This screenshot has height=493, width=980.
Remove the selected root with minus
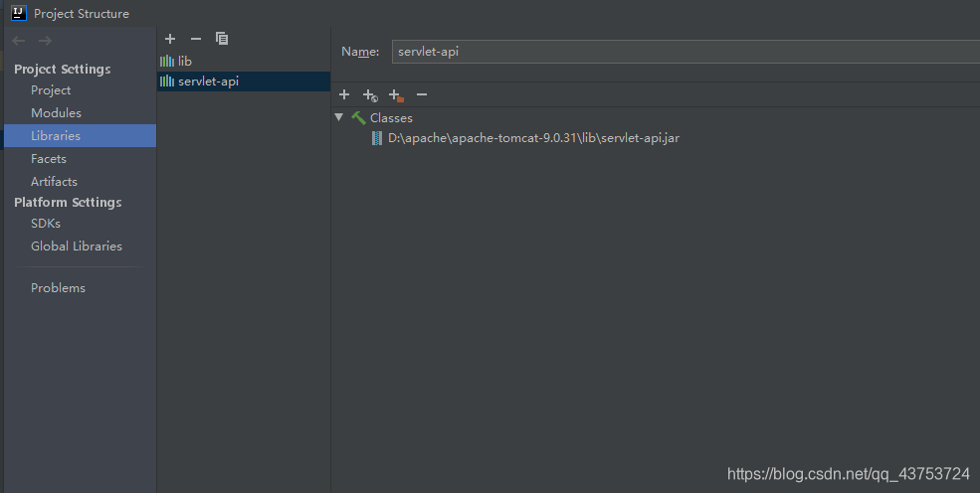coord(422,94)
